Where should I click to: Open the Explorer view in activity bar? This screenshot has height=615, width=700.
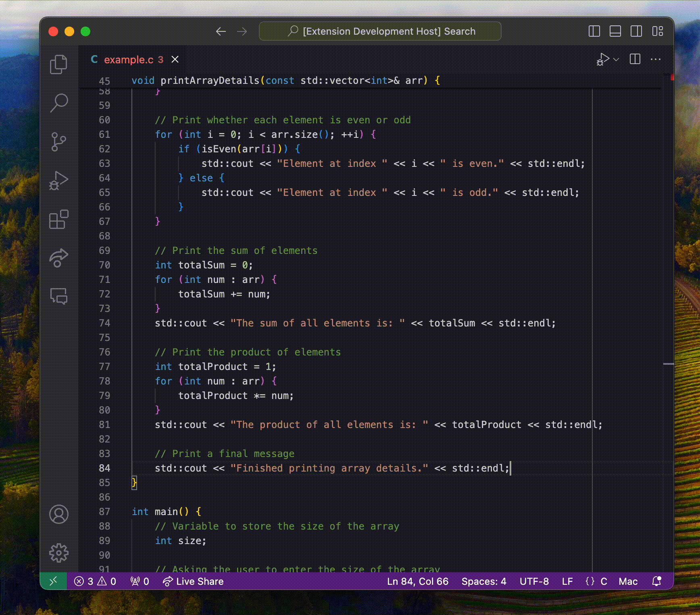(x=59, y=64)
